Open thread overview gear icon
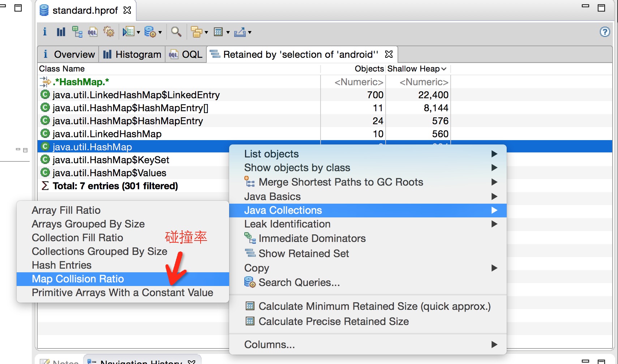 click(x=108, y=32)
